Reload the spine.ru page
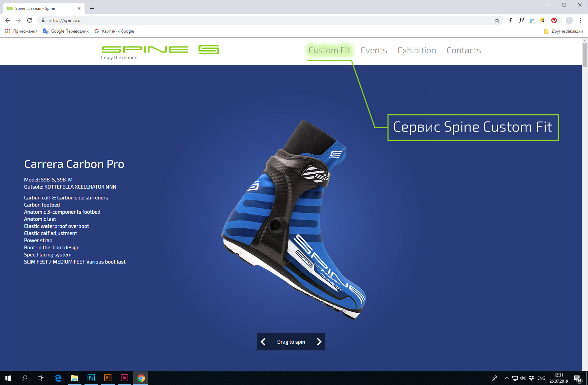Image resolution: width=588 pixels, height=385 pixels. [30, 20]
